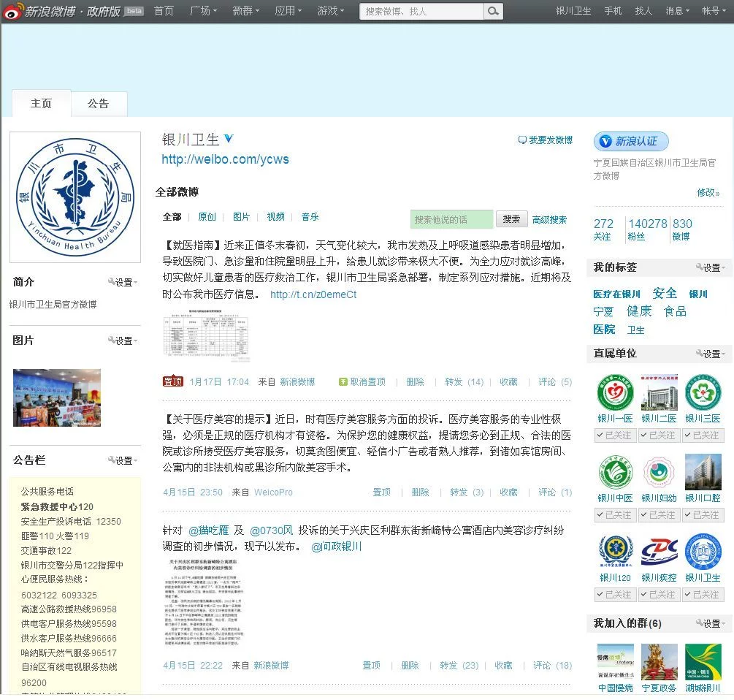Toggle 已关注 under 银川口腔

tap(702, 515)
